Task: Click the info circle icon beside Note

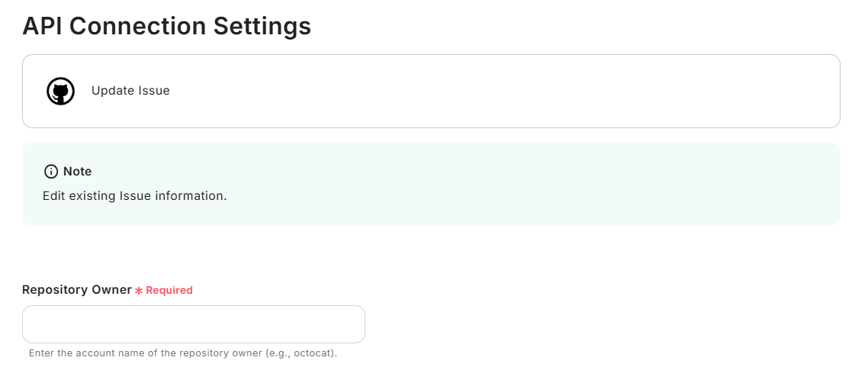Action: pos(51,171)
